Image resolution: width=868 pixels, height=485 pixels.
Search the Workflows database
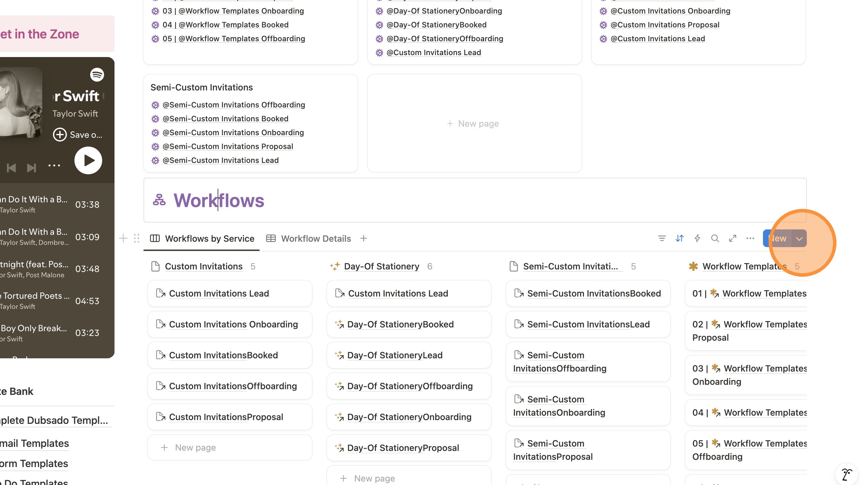point(715,238)
